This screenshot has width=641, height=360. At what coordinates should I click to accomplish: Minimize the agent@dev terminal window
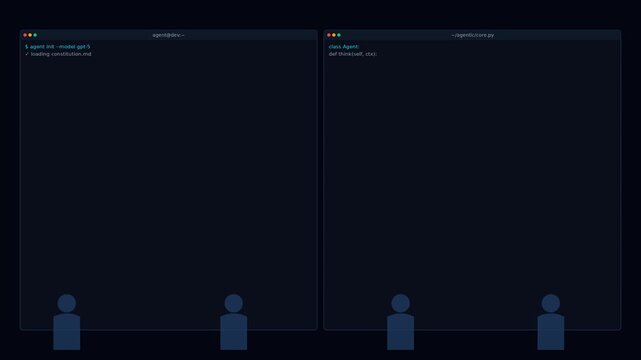30,35
